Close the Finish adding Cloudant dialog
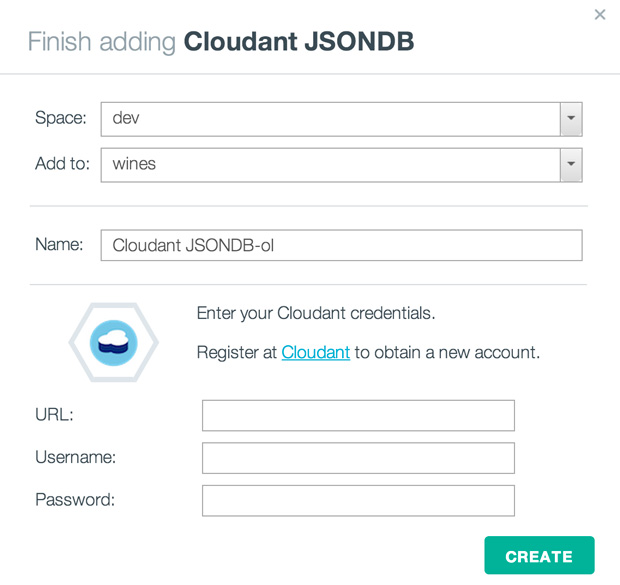 [600, 15]
